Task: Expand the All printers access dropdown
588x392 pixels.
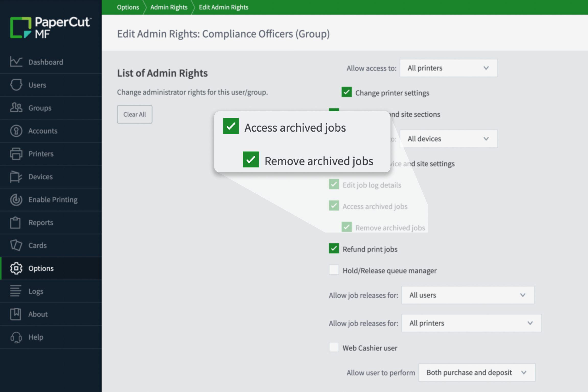Action: [x=448, y=68]
